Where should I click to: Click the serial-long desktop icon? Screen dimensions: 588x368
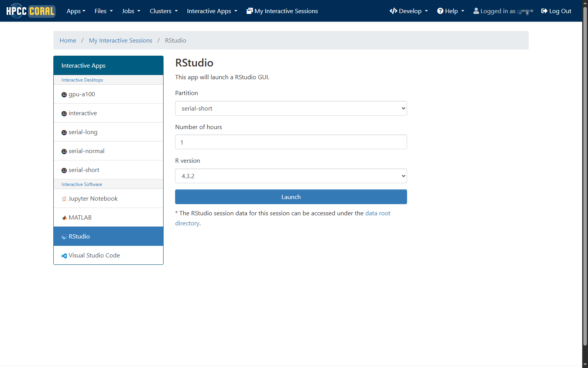[64, 133]
